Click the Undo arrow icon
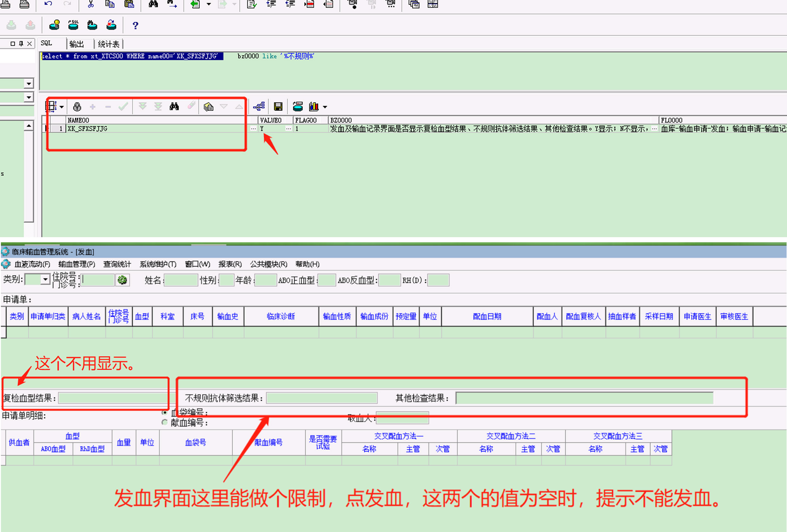 (x=48, y=4)
